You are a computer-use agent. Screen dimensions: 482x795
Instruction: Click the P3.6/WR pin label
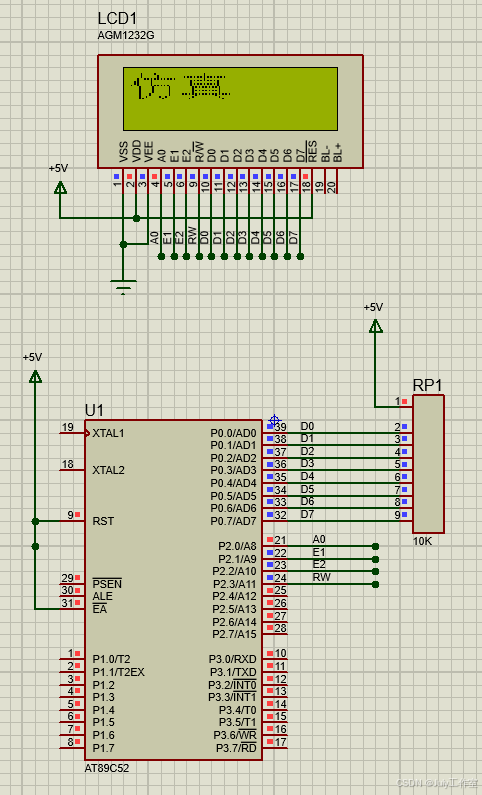[235, 735]
